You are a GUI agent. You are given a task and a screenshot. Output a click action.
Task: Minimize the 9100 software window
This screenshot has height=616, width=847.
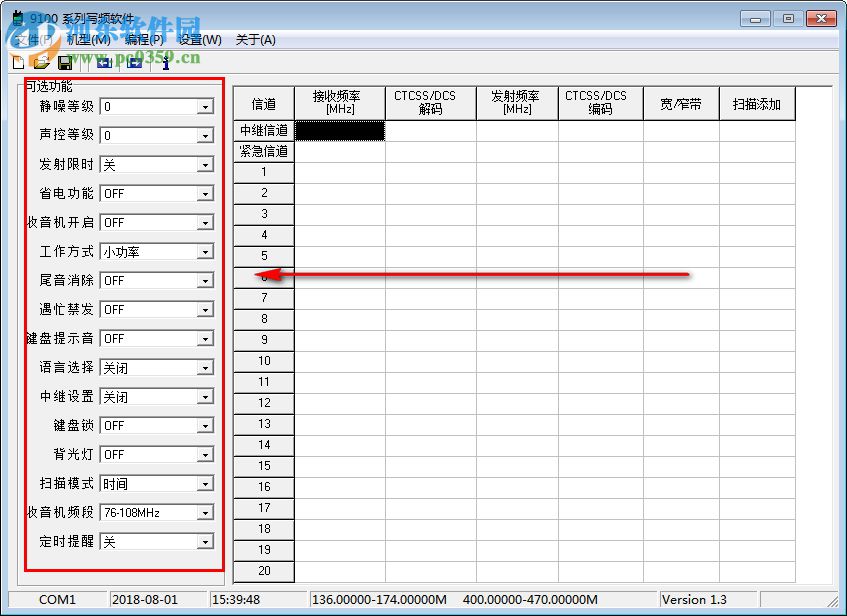(755, 19)
